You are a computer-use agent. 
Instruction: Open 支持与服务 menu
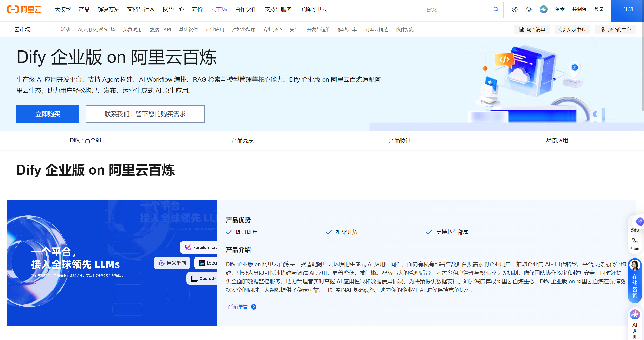[278, 9]
